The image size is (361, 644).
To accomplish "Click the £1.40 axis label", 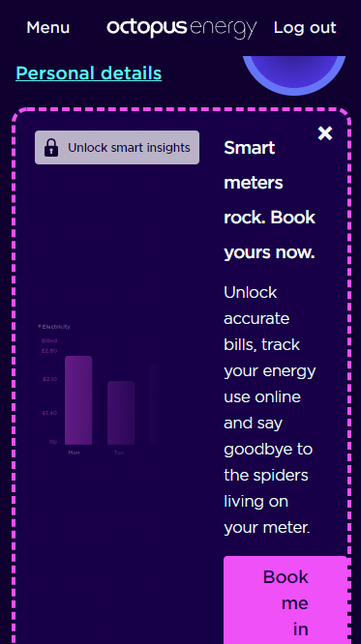I will [x=49, y=413].
